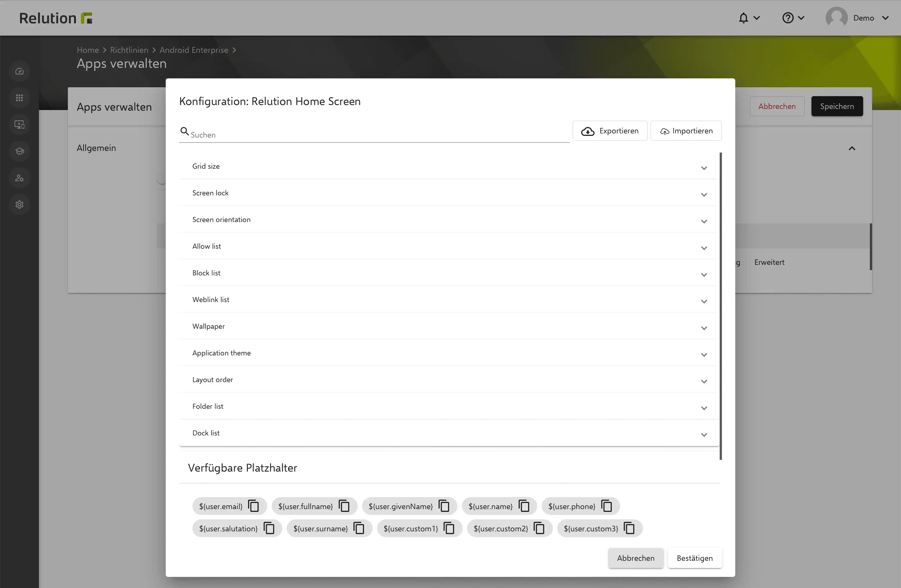Collapse the Allgemein section chevron

[x=852, y=148]
